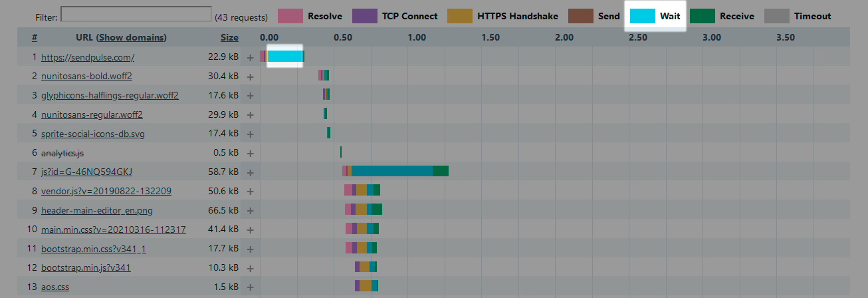Open the bootstrap.min.js?v341 link
Image resolution: width=868 pixels, height=298 pixels.
tap(86, 267)
